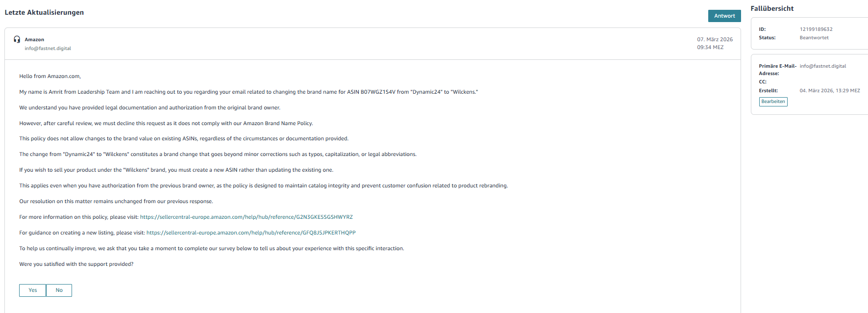
Task: Click the Letzte Aktualisierungen heading
Action: [x=44, y=12]
